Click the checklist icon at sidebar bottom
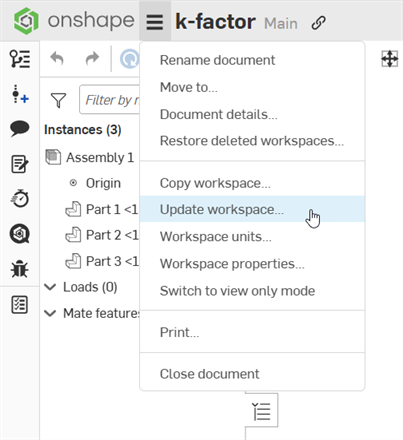Screen dimensions: 403x440 (20, 305)
